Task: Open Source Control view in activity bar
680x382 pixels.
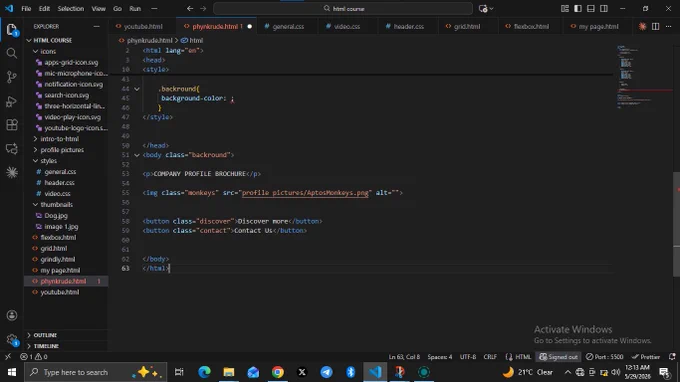Action: tap(12, 77)
